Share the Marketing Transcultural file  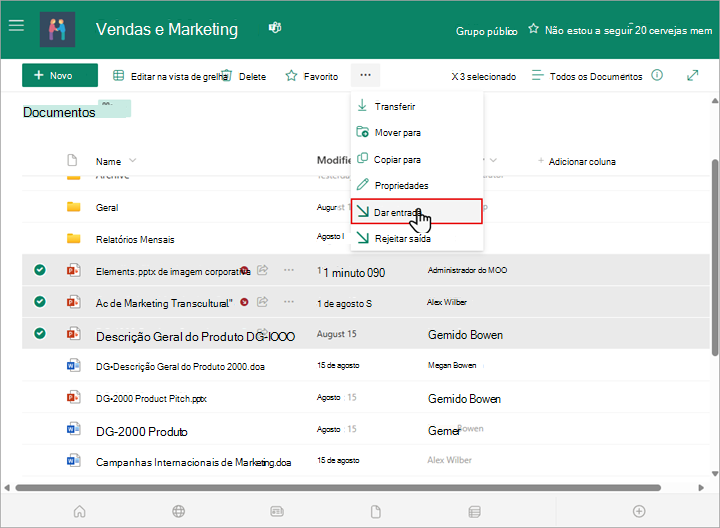[262, 302]
